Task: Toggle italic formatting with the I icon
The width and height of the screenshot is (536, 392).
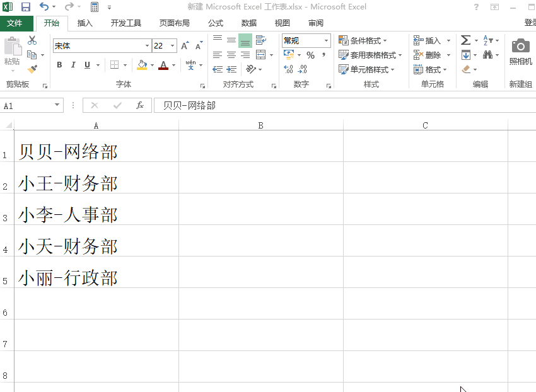Action: [73, 65]
